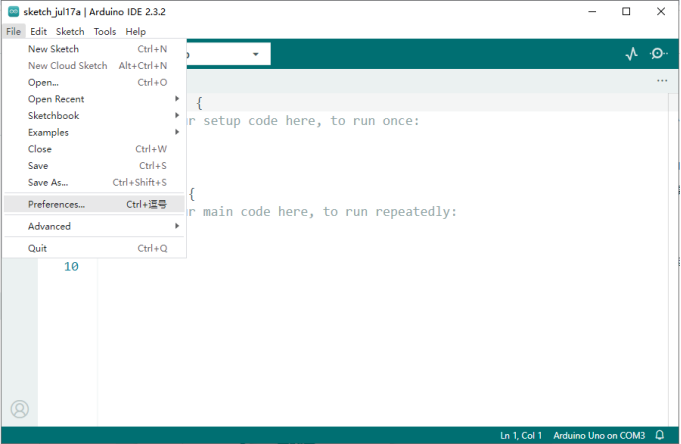Select New Cloud Sketch menu entry
Image resolution: width=681 pixels, height=444 pixels.
pos(94,66)
